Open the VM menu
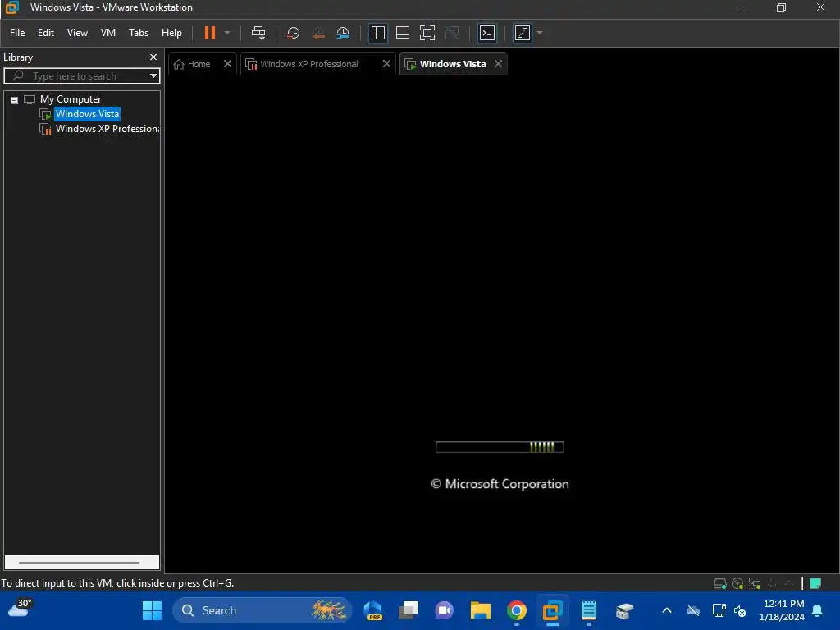 [108, 33]
